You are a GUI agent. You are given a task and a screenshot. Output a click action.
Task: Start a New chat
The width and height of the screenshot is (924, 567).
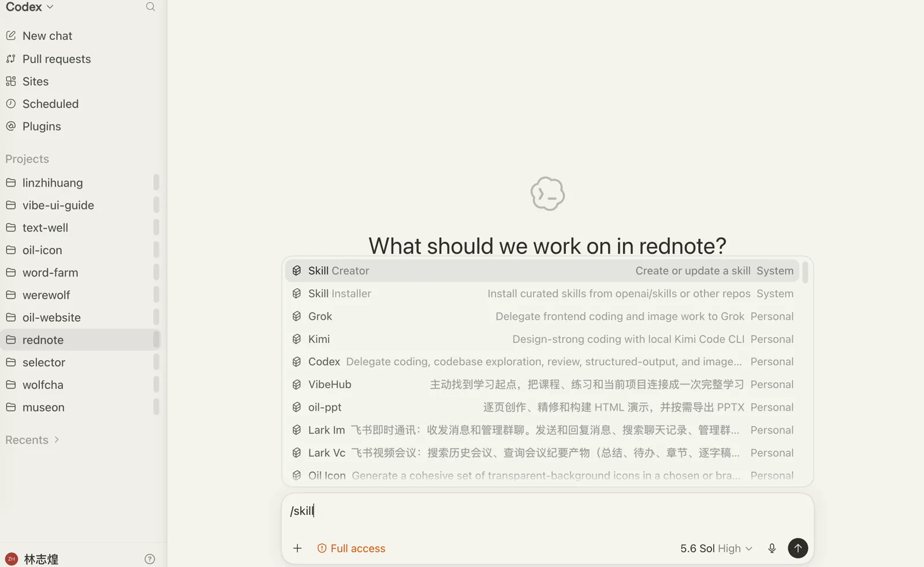pyautogui.click(x=80, y=36)
